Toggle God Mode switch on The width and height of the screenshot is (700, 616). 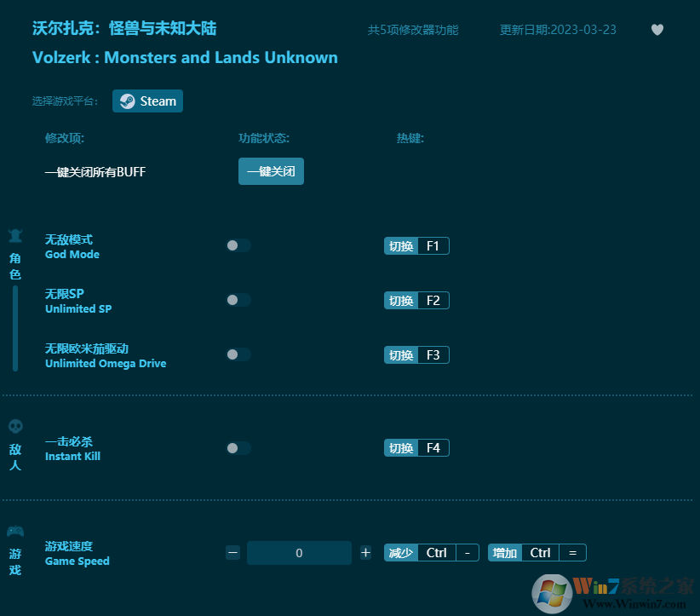point(238,245)
